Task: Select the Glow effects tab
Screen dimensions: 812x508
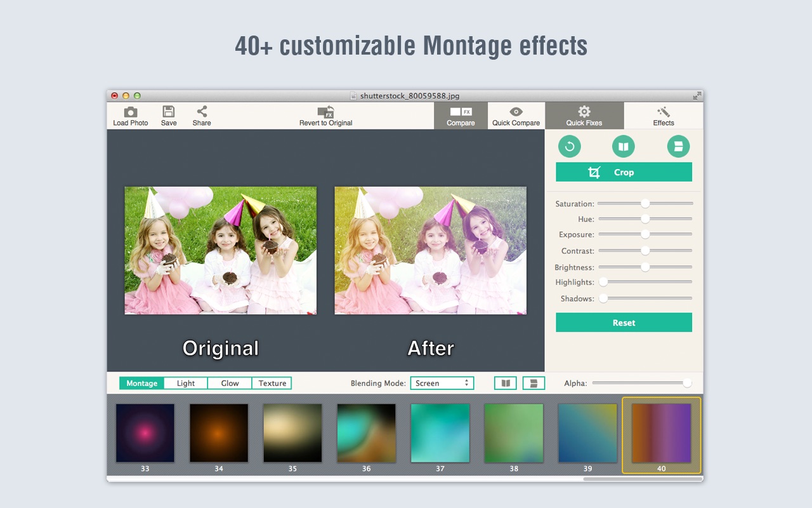Action: [x=230, y=384]
